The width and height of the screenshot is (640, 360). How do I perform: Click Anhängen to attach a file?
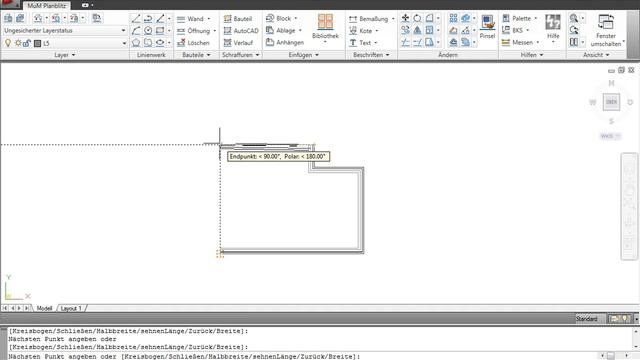click(x=284, y=42)
